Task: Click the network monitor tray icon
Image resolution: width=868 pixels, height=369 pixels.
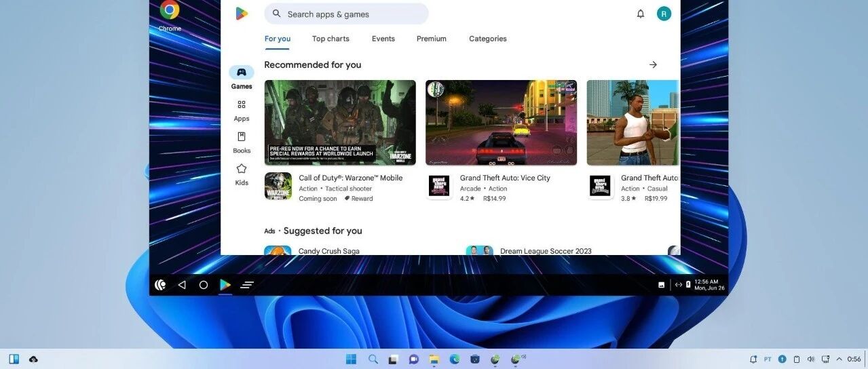Action: 825,359
